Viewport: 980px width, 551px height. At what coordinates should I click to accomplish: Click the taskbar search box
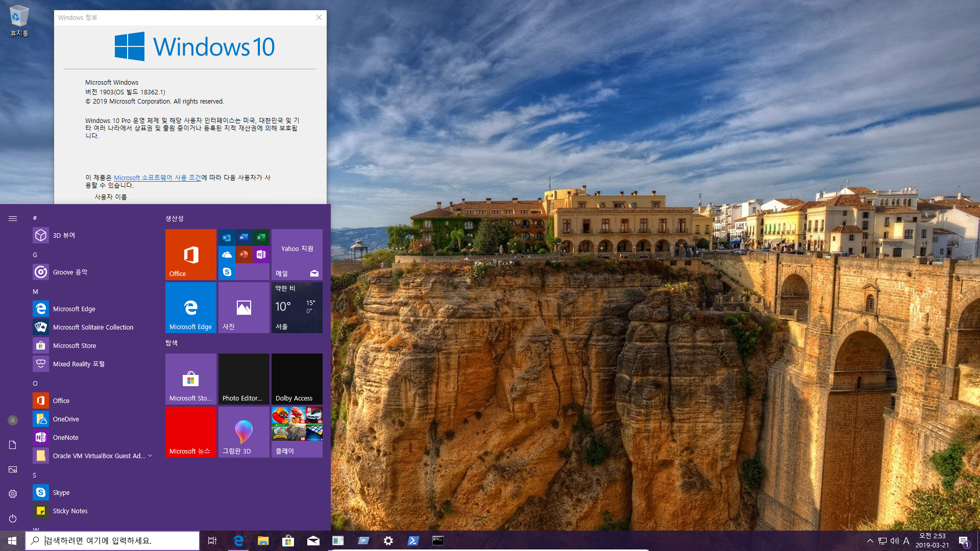(112, 541)
